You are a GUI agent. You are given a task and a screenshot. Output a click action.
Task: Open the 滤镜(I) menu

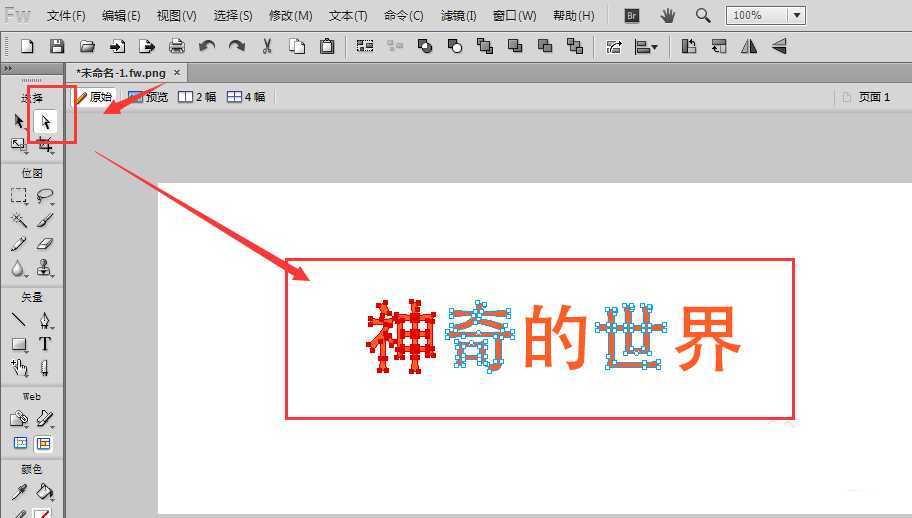(x=458, y=16)
